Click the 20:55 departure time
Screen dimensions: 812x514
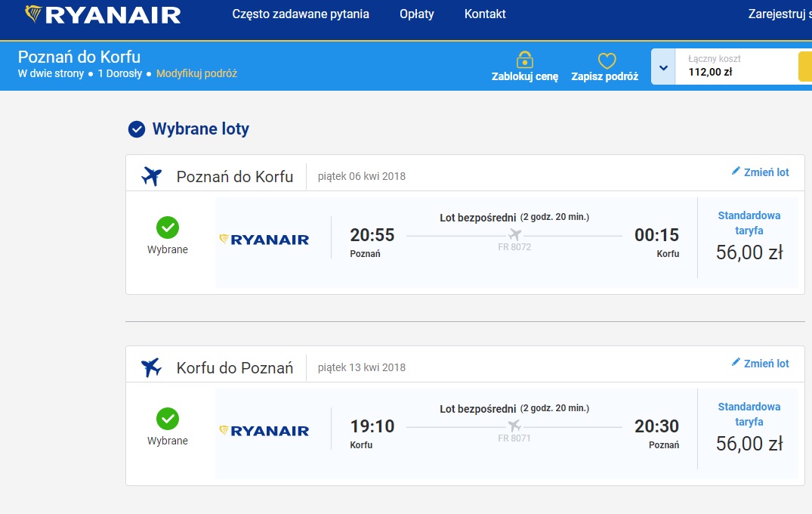tap(372, 235)
